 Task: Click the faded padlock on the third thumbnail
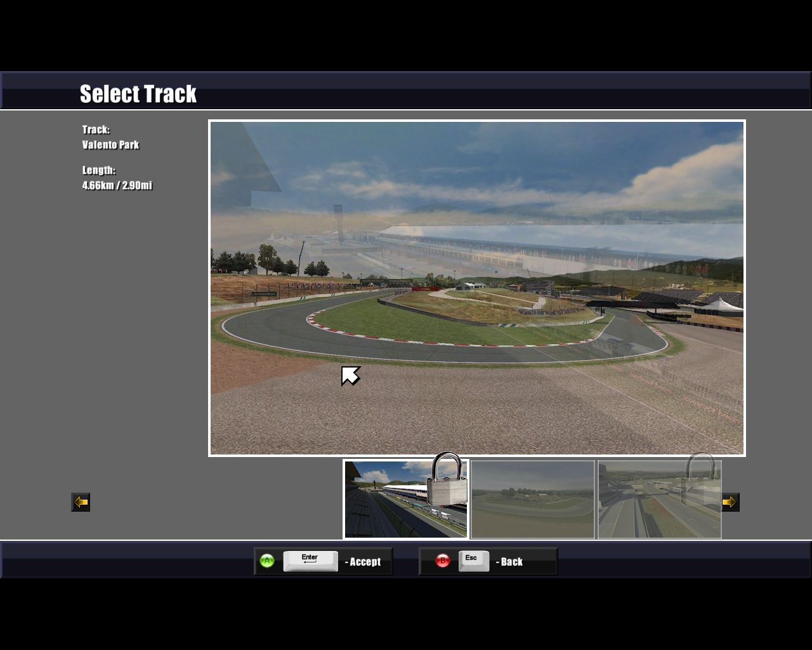[x=700, y=479]
